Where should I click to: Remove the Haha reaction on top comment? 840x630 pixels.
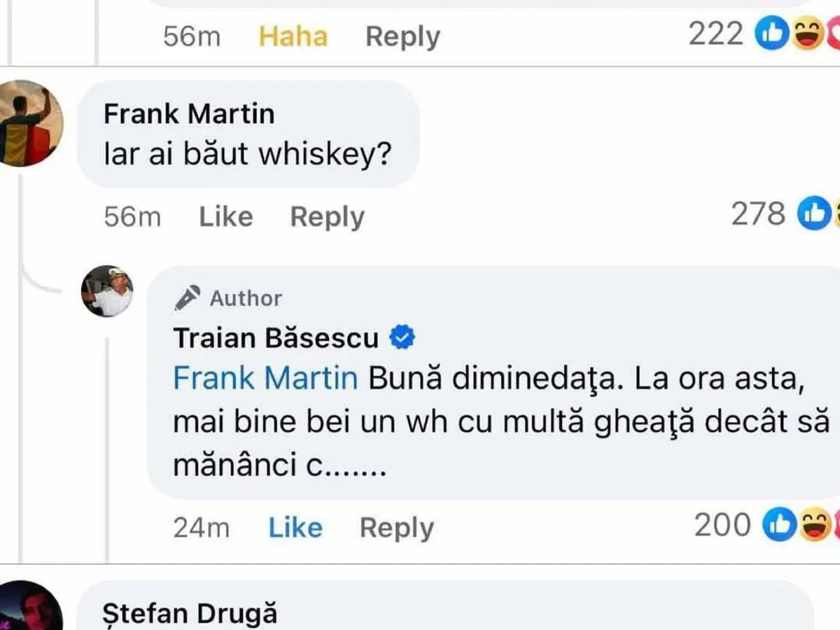click(x=293, y=36)
